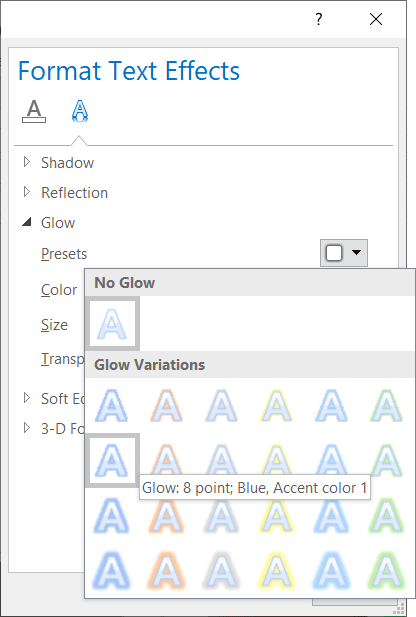Apply the third-row orange glow preset
Image resolution: width=416 pixels, height=617 pixels.
click(x=166, y=516)
